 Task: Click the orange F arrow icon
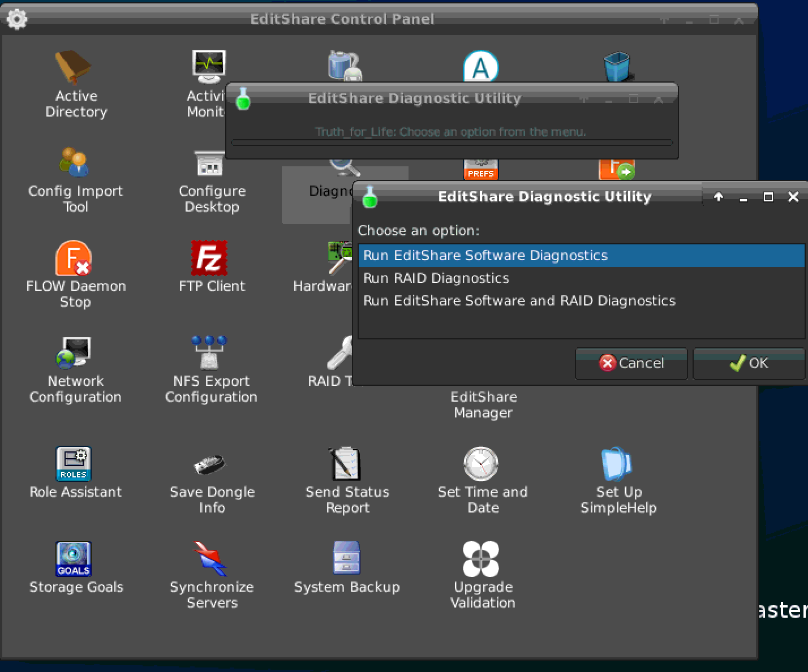617,169
